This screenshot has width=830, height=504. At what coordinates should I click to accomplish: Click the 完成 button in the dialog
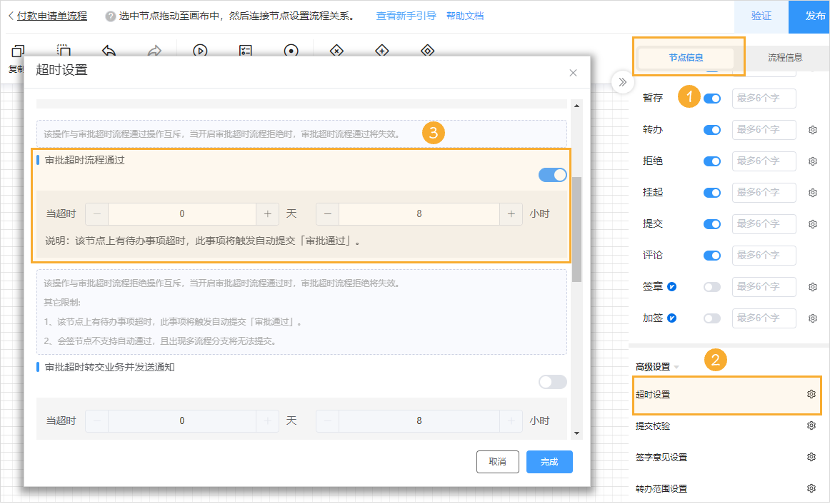549,462
